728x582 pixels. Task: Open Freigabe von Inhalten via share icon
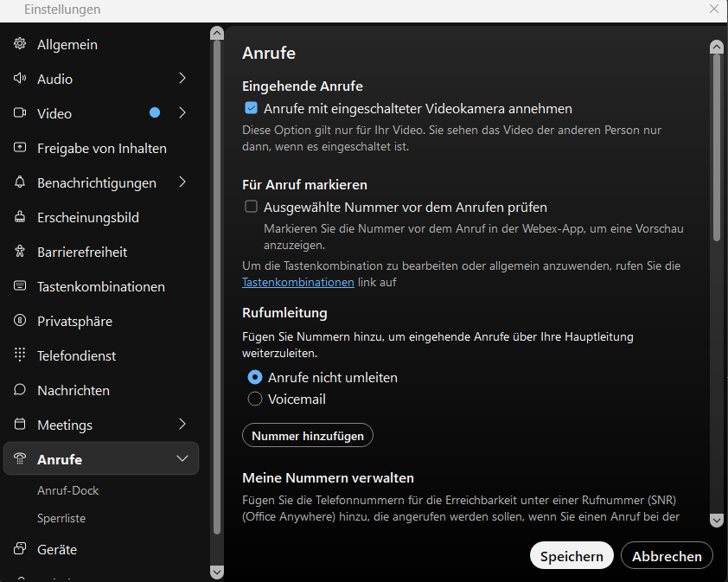click(19, 148)
